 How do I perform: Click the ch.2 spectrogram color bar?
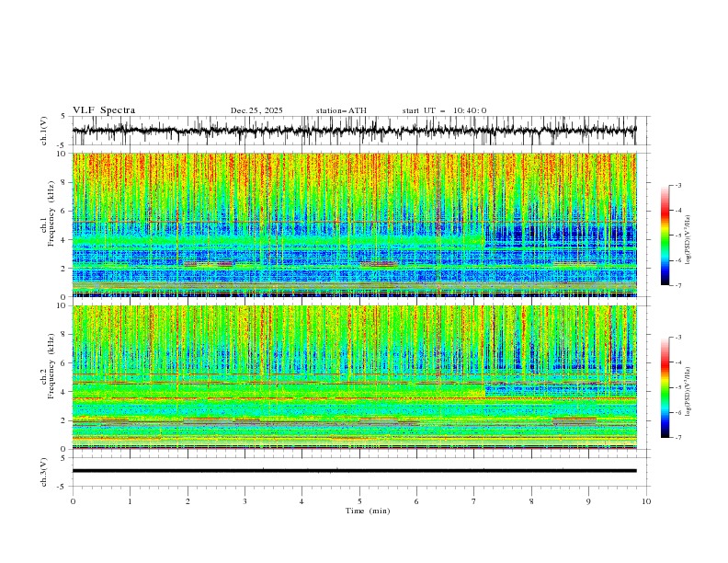(x=665, y=387)
